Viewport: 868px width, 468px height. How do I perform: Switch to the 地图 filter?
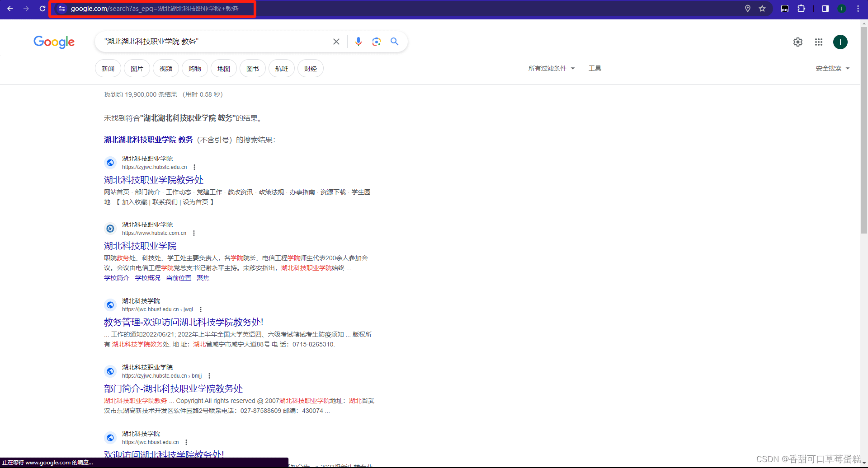224,69
